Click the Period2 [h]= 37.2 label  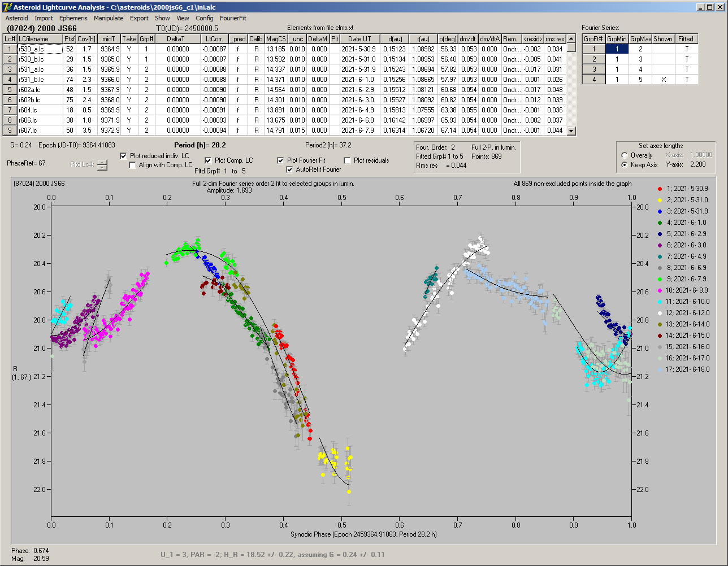coord(328,145)
